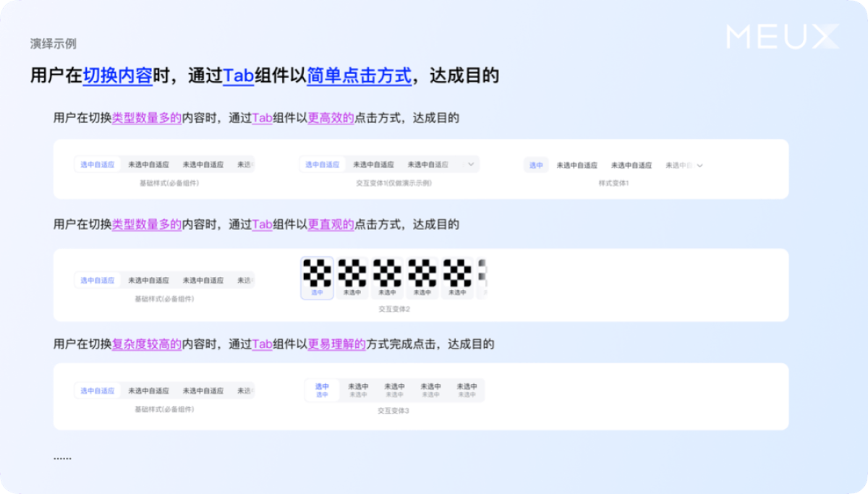Select 选中自适应 tab above bottom 基础样式 label
Viewport: 868px width, 494px height.
pyautogui.click(x=98, y=391)
